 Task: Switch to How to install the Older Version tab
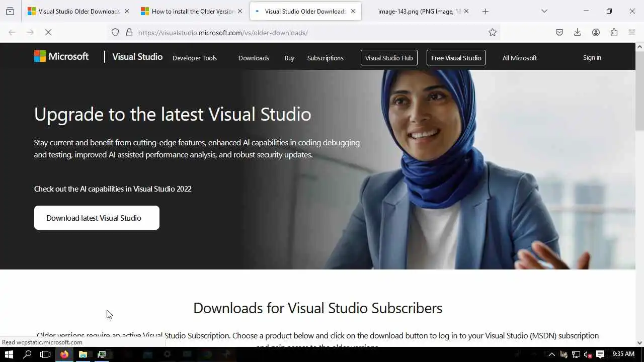point(192,11)
